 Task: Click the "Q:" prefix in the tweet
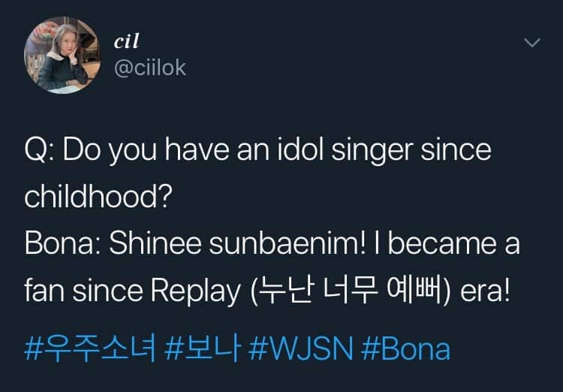39,151
